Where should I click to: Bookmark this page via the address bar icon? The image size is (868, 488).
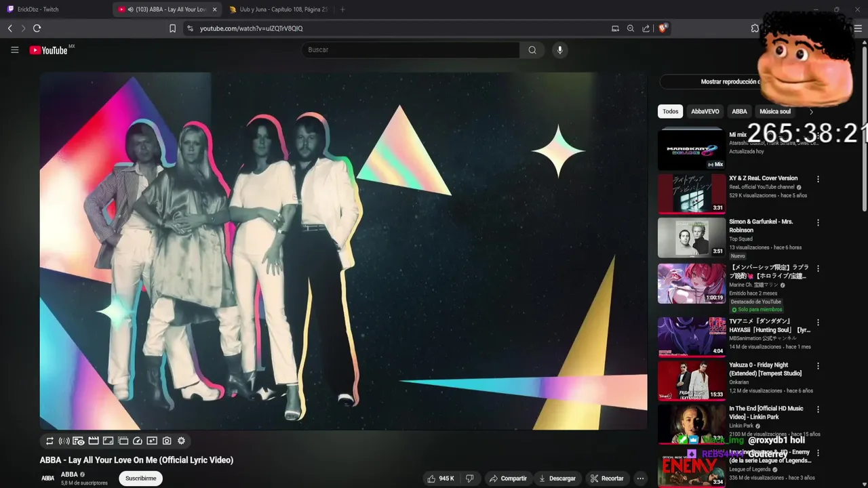click(172, 28)
